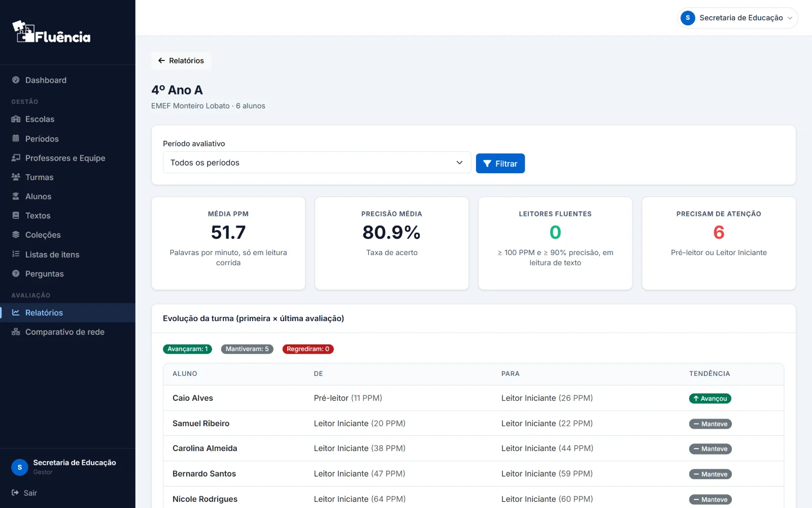Click the Avançou badge for Caio Alves
This screenshot has width=812, height=508.
point(710,398)
